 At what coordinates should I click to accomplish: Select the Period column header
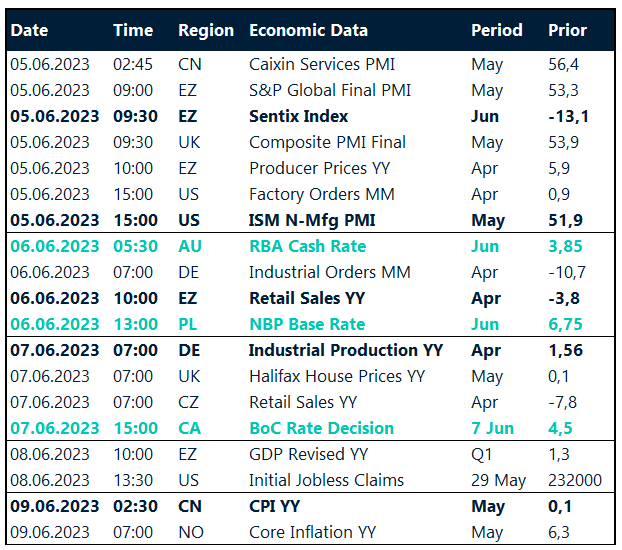(497, 31)
